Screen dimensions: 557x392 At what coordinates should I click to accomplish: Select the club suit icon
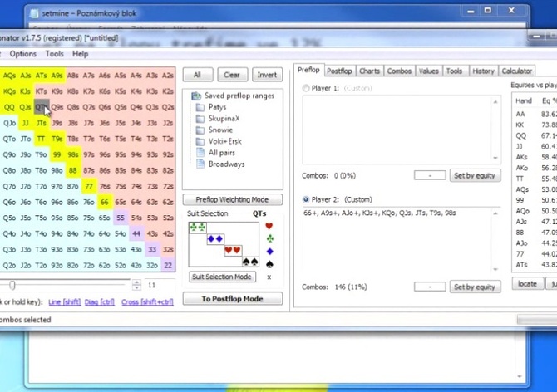pos(269,238)
